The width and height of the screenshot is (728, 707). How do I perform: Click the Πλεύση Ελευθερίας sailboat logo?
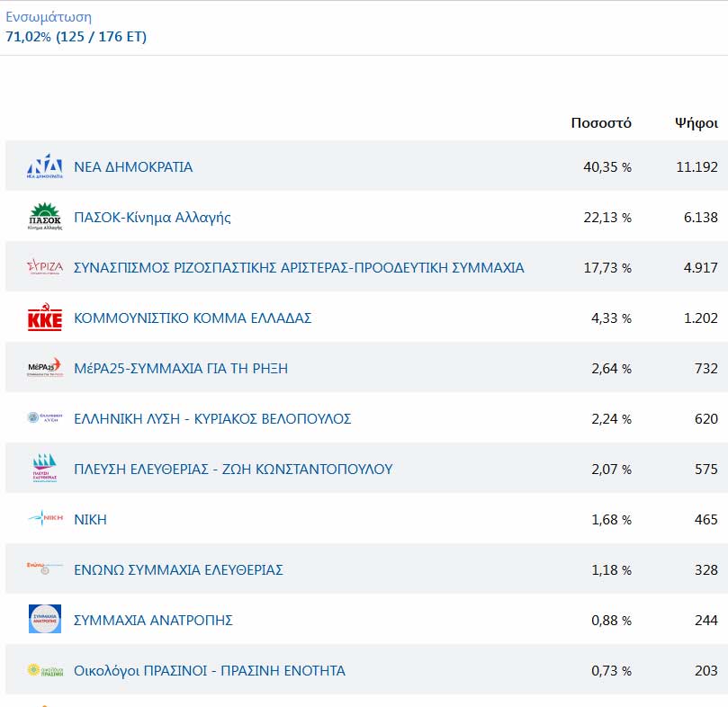click(x=45, y=468)
